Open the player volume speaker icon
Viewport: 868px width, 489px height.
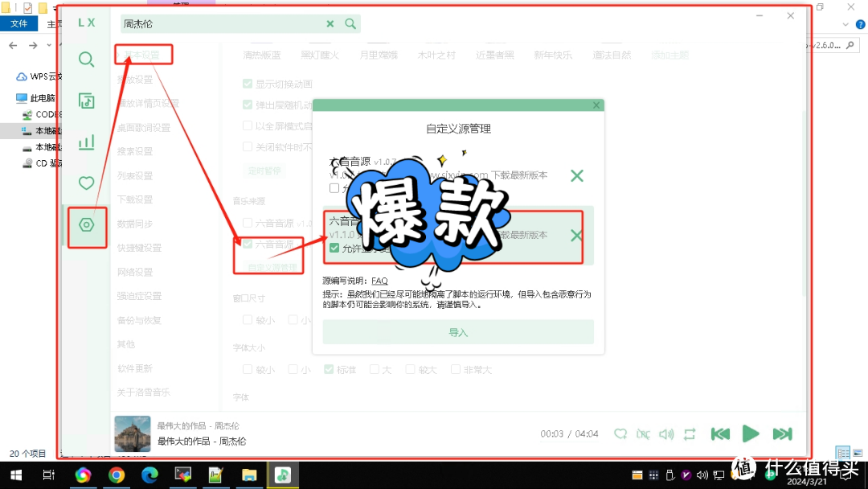[x=666, y=434]
